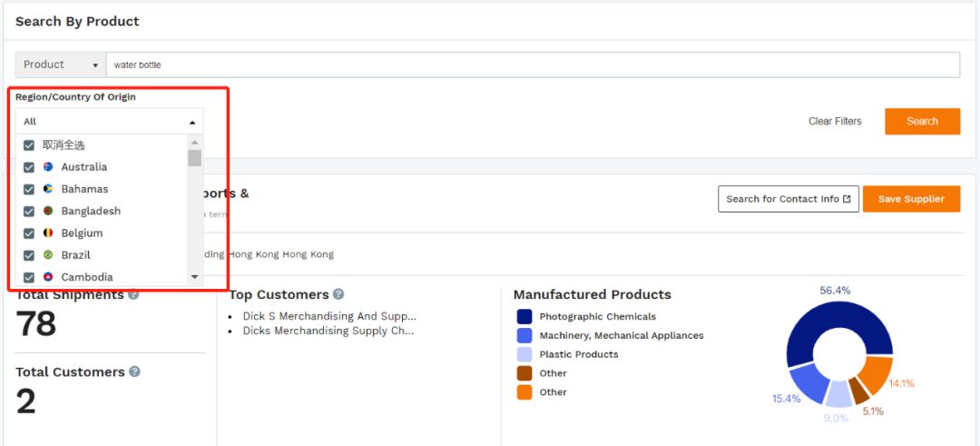Click the Top Customers help icon
This screenshot has width=980, height=446.
point(338,294)
